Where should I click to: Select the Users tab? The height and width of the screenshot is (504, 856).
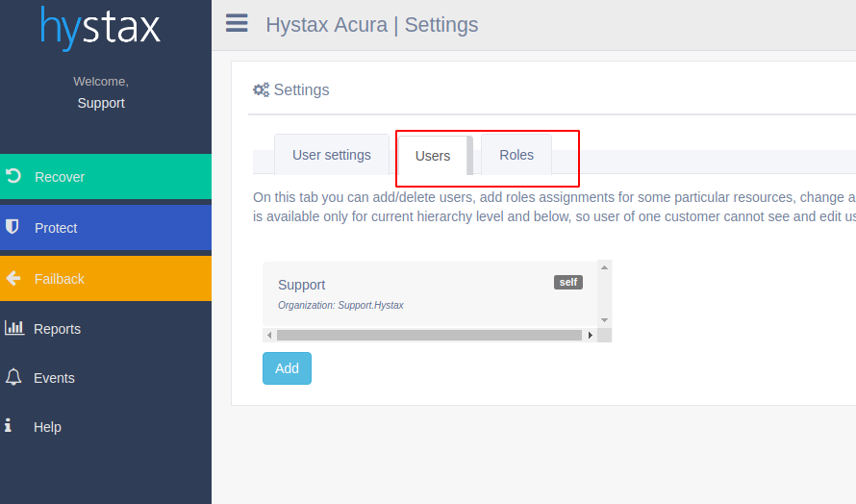pos(433,156)
